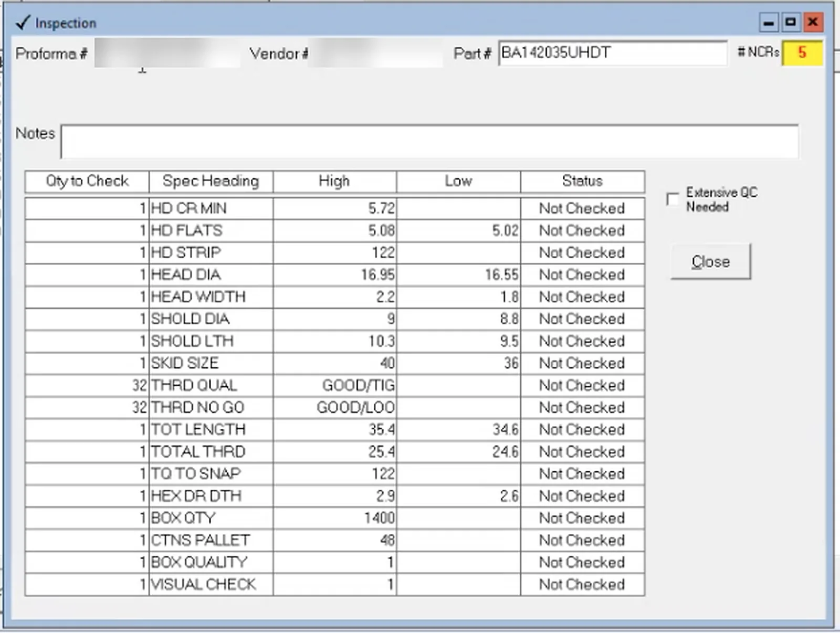840x633 pixels.
Task: Select the SHOLD DIA spec cell
Action: pos(211,319)
